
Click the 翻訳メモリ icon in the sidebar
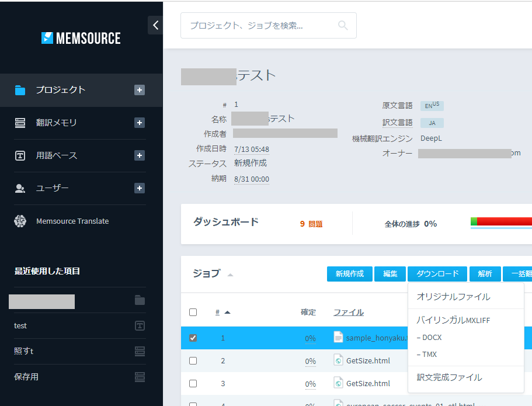[20, 123]
